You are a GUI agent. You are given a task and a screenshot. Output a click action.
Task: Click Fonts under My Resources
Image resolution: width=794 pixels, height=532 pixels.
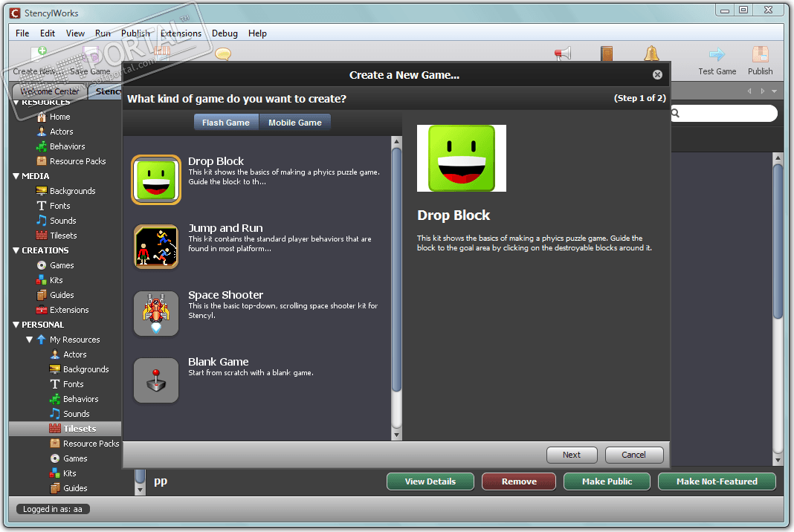pos(73,384)
